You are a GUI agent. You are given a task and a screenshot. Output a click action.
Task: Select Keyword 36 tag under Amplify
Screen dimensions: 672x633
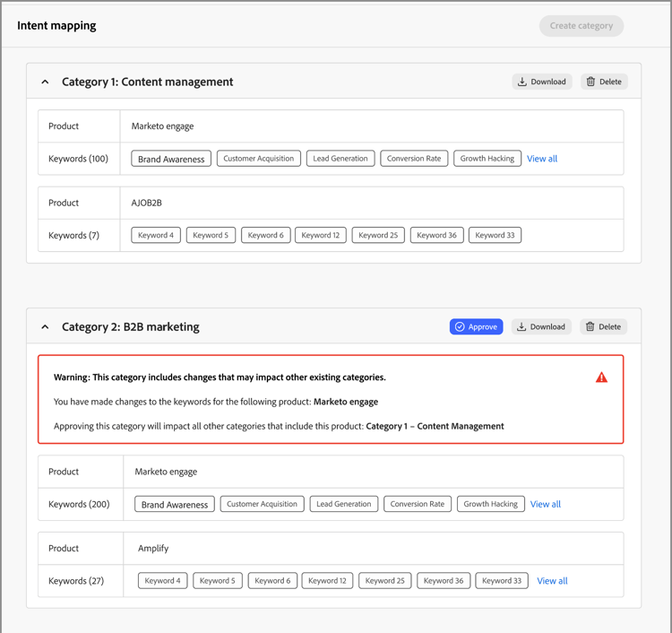[x=444, y=581]
